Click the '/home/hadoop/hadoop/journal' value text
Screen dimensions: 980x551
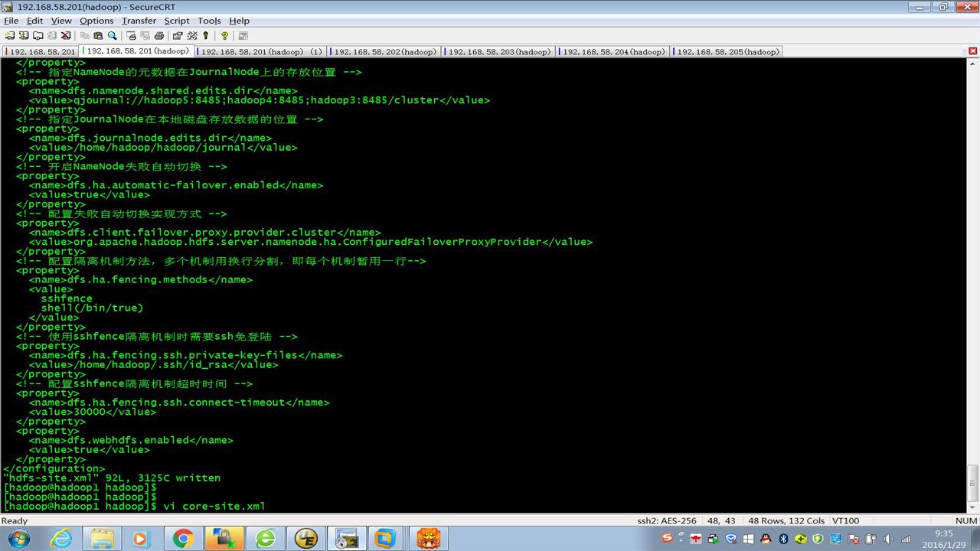click(x=159, y=148)
